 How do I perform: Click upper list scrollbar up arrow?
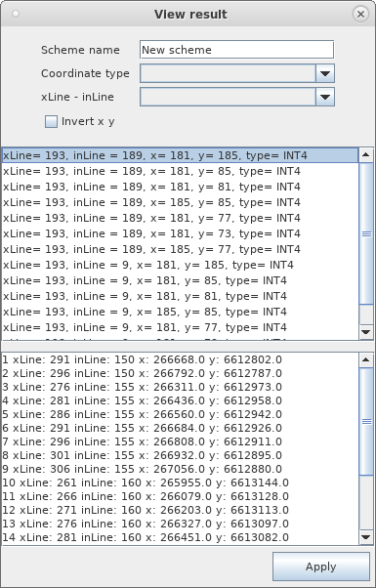coord(366,155)
